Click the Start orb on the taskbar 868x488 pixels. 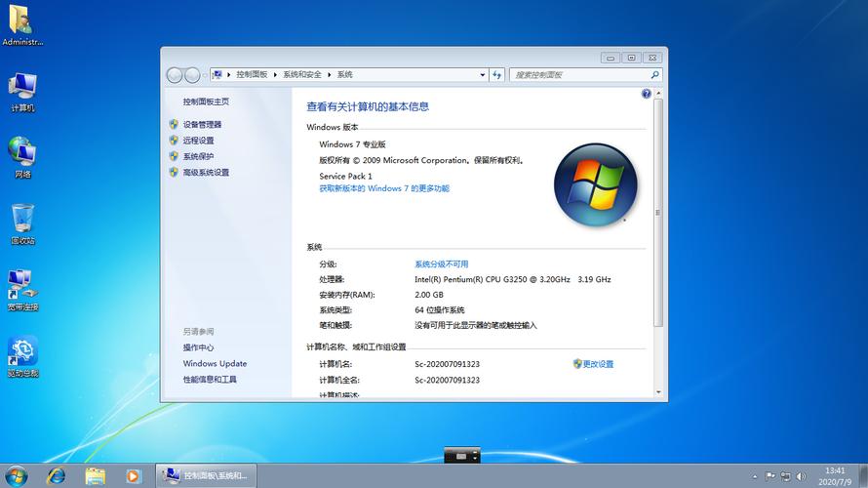click(16, 476)
